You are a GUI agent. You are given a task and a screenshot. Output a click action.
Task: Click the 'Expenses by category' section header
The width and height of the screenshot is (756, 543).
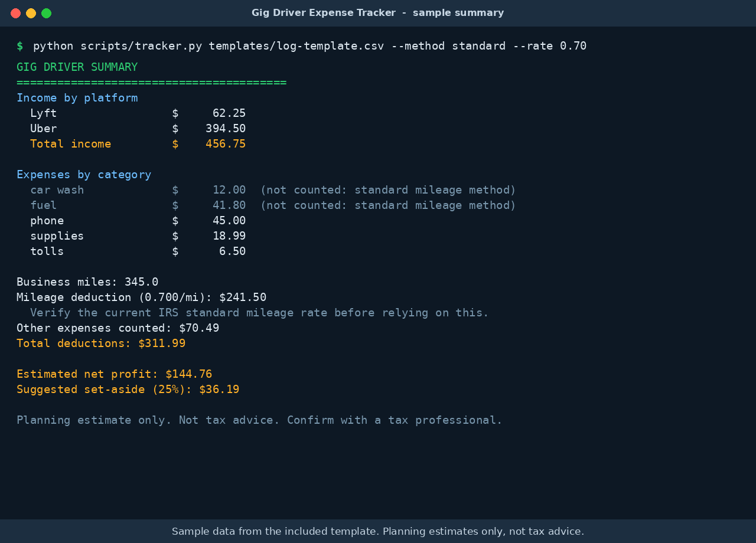click(84, 175)
